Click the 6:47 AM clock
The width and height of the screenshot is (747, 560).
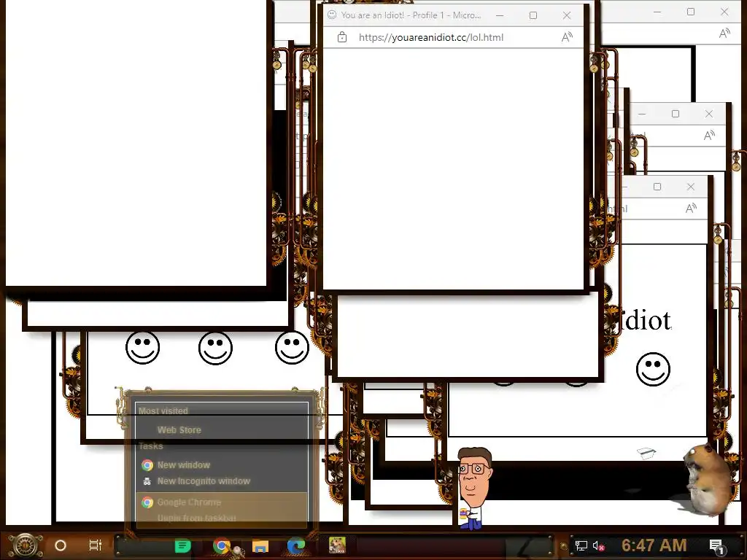point(654,545)
